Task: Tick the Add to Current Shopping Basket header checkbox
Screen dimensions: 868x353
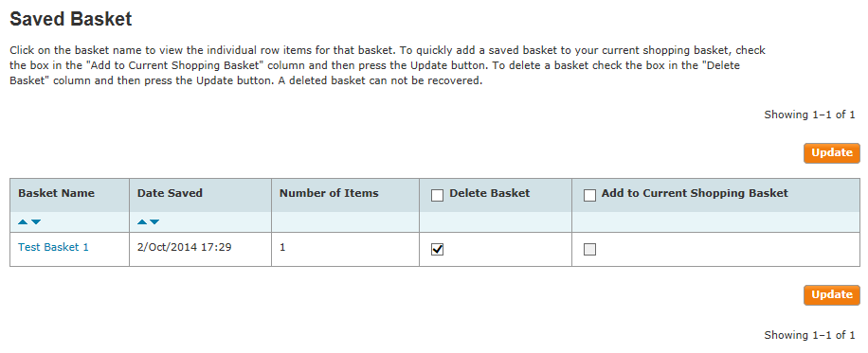Action: tap(590, 195)
